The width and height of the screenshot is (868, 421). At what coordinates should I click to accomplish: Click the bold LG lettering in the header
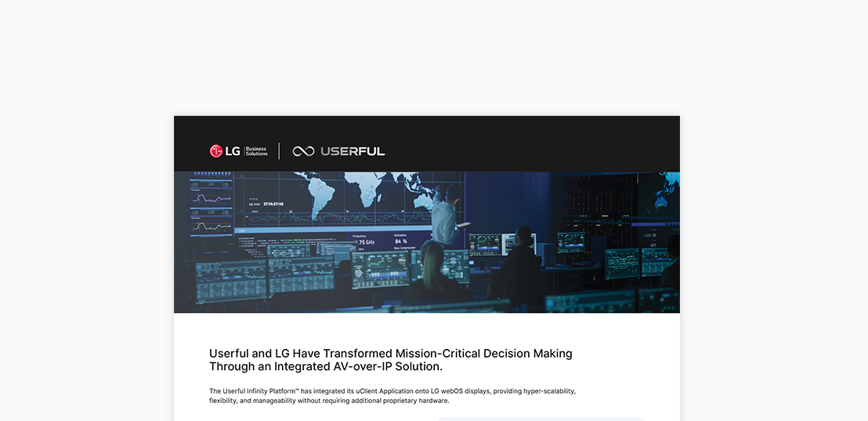(233, 151)
